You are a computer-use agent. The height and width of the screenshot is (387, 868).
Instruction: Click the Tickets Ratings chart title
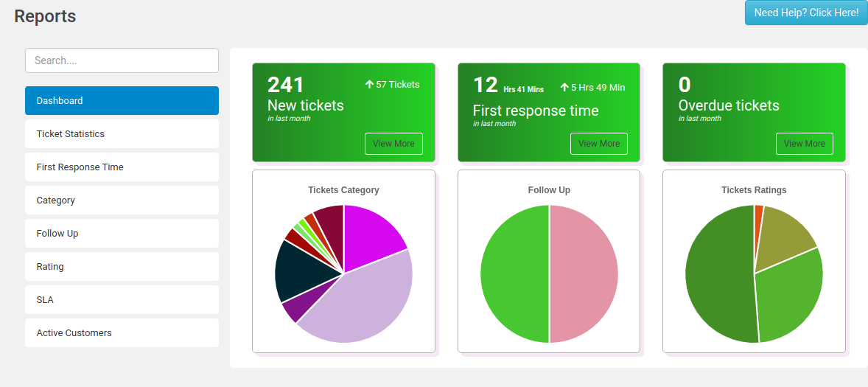point(754,190)
